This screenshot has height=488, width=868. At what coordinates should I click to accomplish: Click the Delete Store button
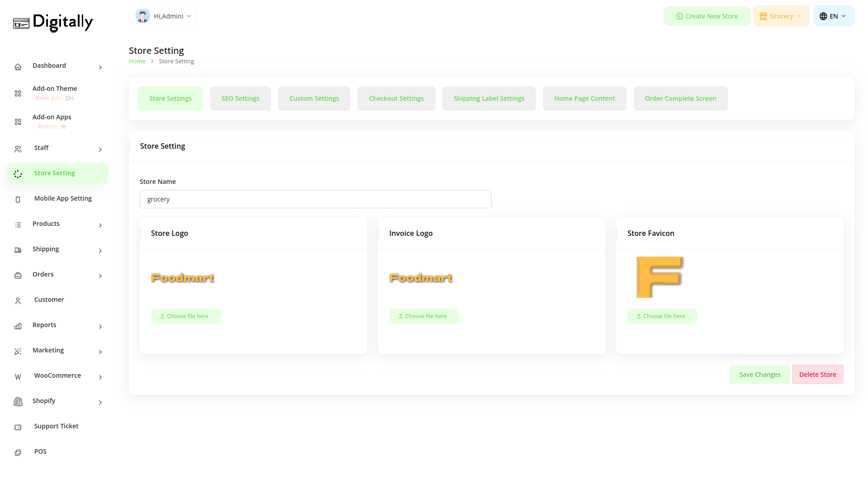pyautogui.click(x=817, y=375)
